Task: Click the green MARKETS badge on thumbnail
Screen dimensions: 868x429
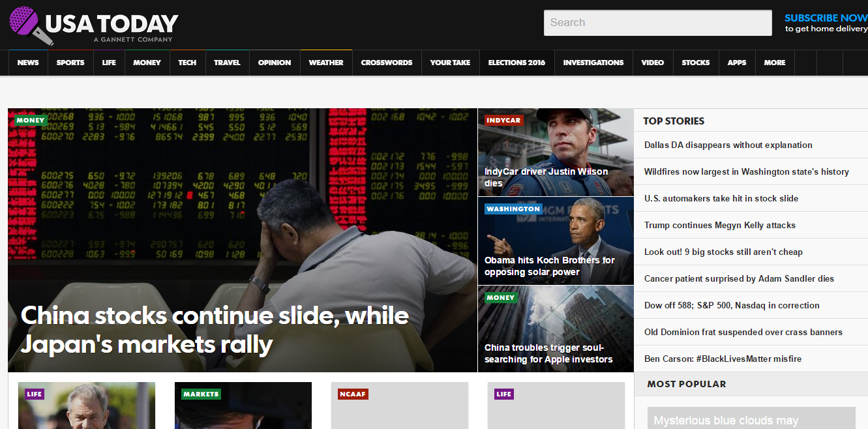Action: 201,394
